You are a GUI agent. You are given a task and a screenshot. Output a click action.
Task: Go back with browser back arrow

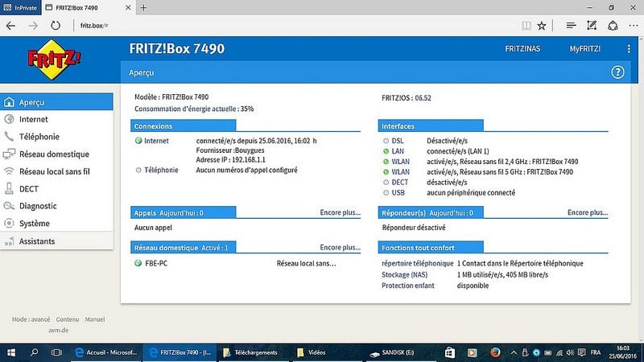point(10,26)
